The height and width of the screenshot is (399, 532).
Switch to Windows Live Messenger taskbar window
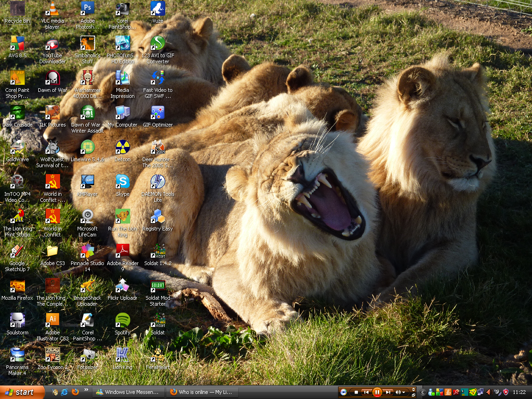pyautogui.click(x=128, y=392)
